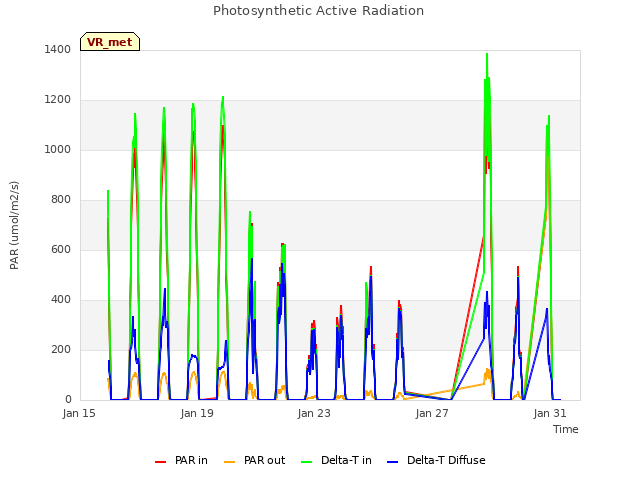Click the Time x-axis title
Viewport: 640px width, 480px height.
pyautogui.click(x=566, y=429)
